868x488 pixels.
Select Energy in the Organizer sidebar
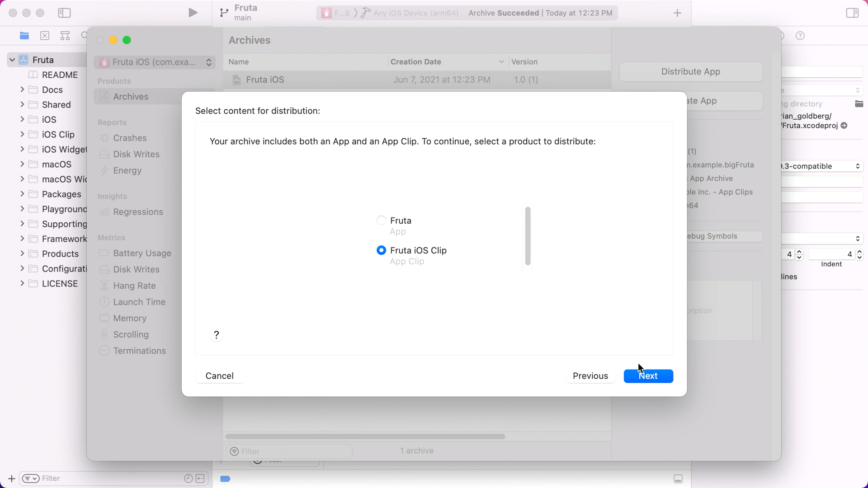tap(127, 170)
